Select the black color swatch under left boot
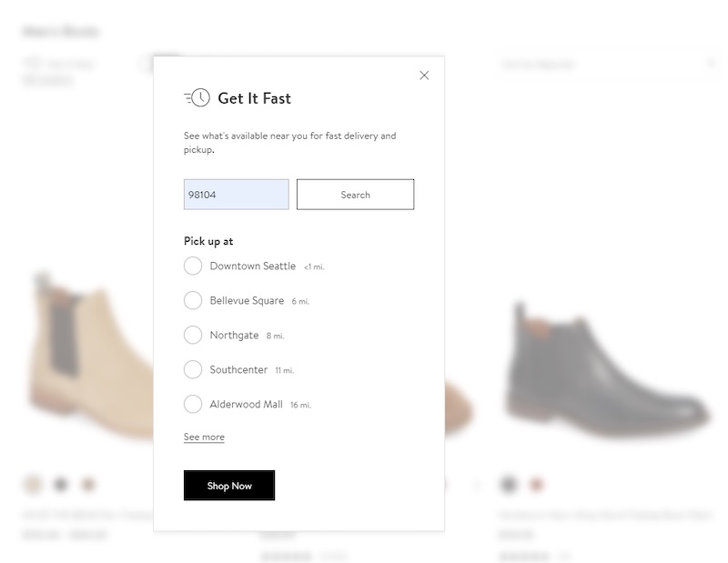The image size is (728, 563). (61, 482)
